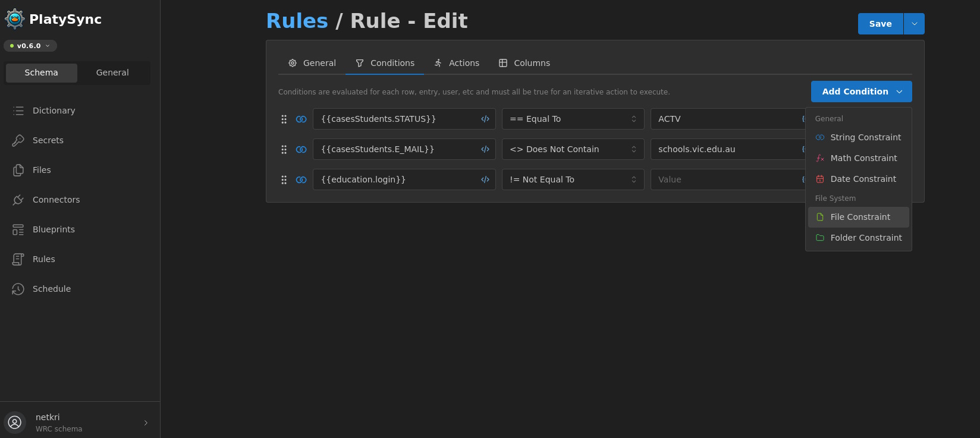Image resolution: width=980 pixels, height=438 pixels.
Task: Click the Schedule clock icon
Action: point(18,289)
